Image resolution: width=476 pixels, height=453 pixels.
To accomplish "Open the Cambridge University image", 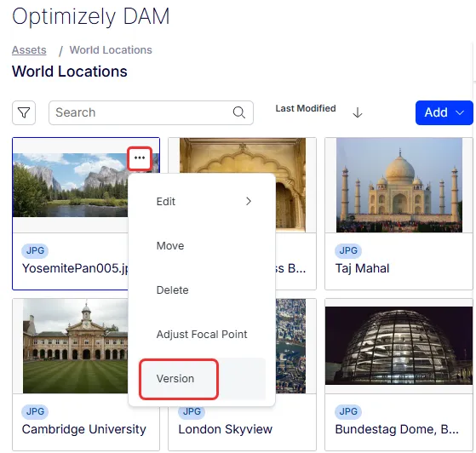I will pos(76,346).
